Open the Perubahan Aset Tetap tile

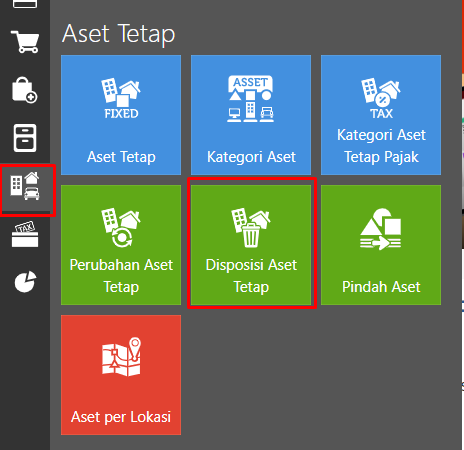pos(121,245)
